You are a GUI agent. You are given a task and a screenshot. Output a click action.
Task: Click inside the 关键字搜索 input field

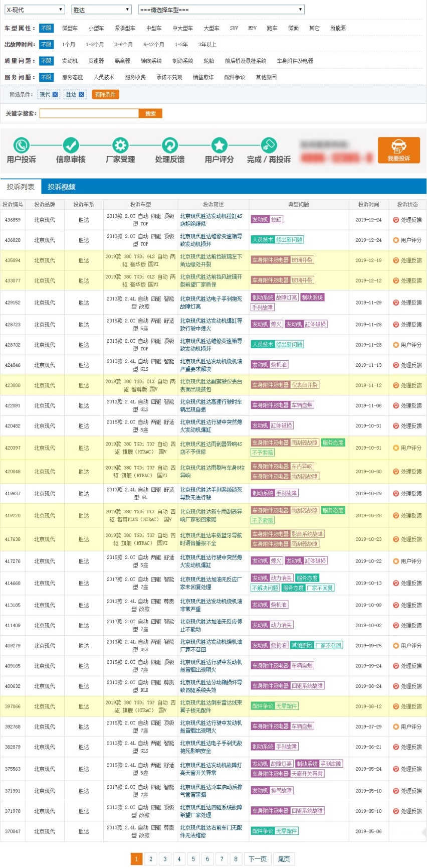(x=89, y=113)
